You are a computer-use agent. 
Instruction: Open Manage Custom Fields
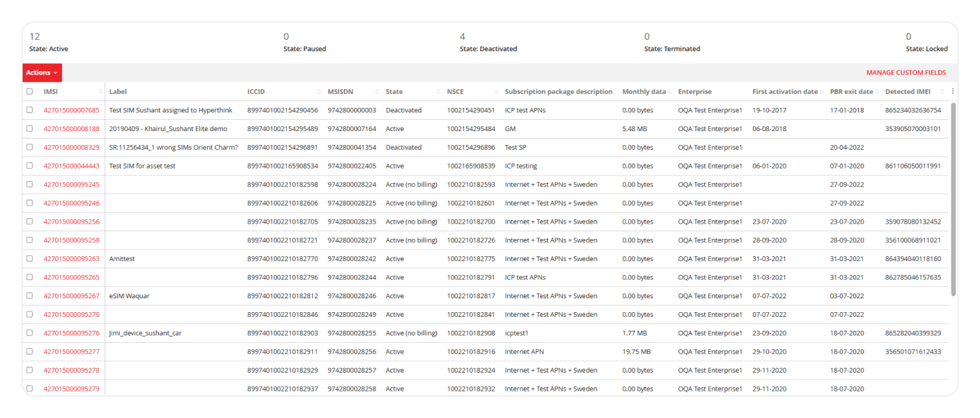coord(905,73)
